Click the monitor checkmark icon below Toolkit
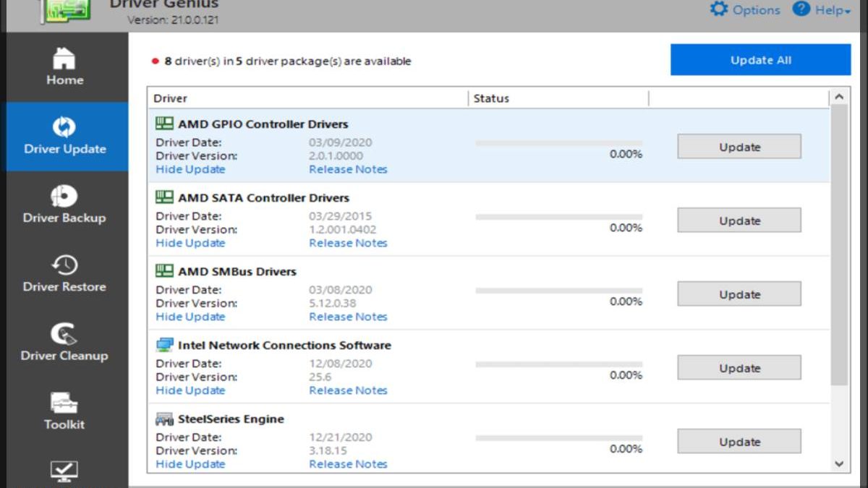Image resolution: width=868 pixels, height=488 pixels. (x=64, y=471)
